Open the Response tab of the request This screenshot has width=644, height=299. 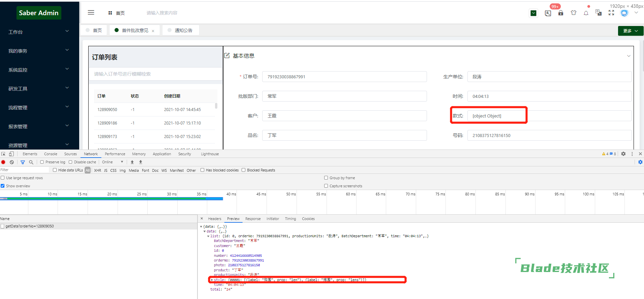253,219
